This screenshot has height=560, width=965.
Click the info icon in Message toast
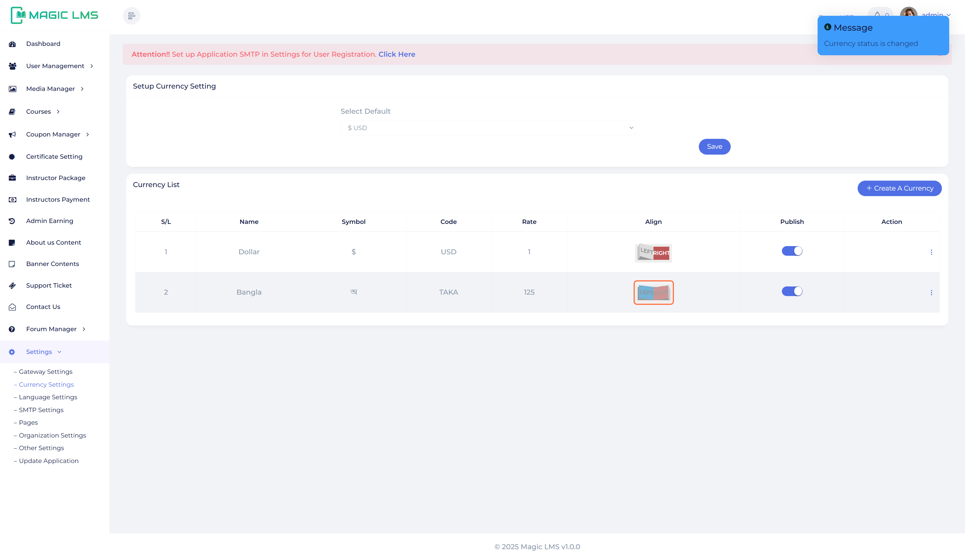[x=828, y=27]
